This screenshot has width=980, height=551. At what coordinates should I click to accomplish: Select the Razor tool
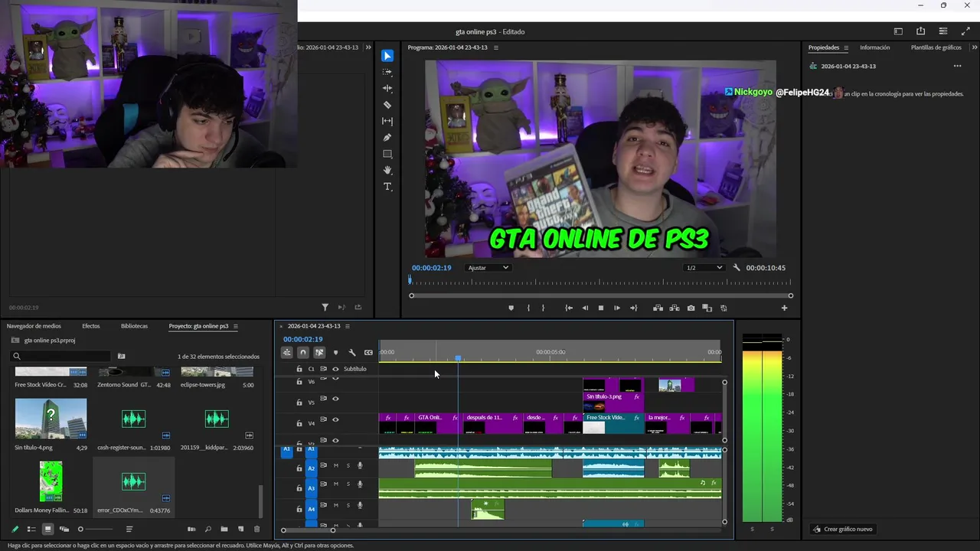click(387, 105)
